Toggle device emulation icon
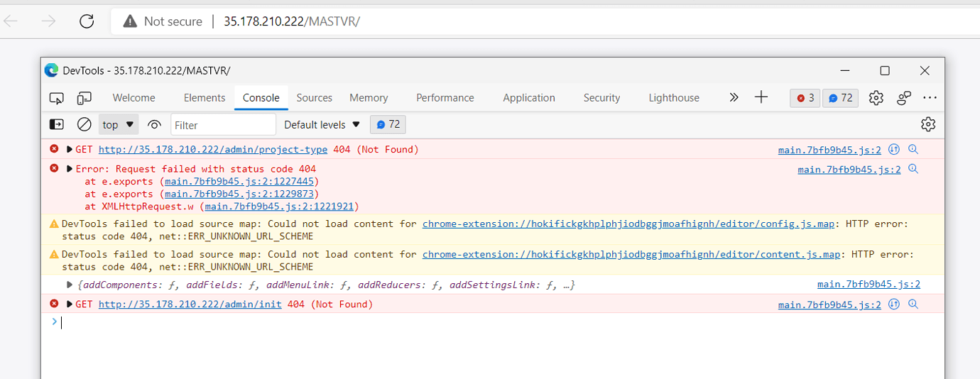The image size is (980, 379). coord(85,98)
